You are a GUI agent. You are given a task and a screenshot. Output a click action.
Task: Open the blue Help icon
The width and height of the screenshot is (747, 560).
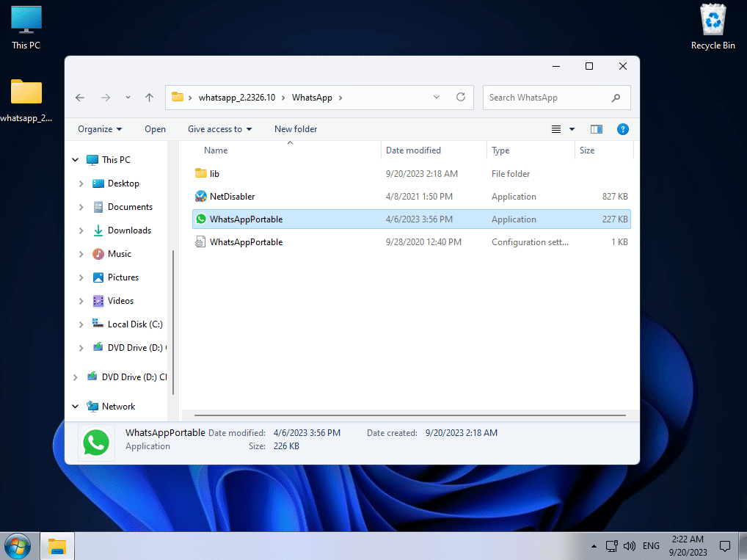click(x=622, y=129)
